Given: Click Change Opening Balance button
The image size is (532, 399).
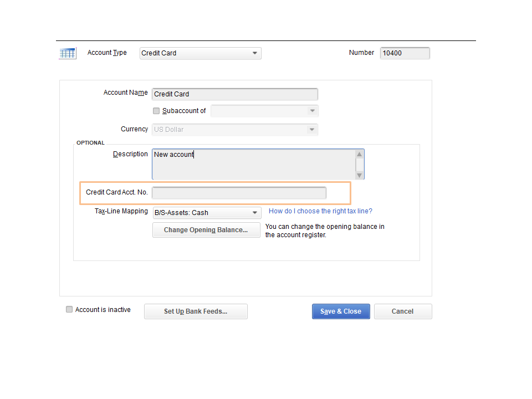Looking at the screenshot, I should click(206, 230).
